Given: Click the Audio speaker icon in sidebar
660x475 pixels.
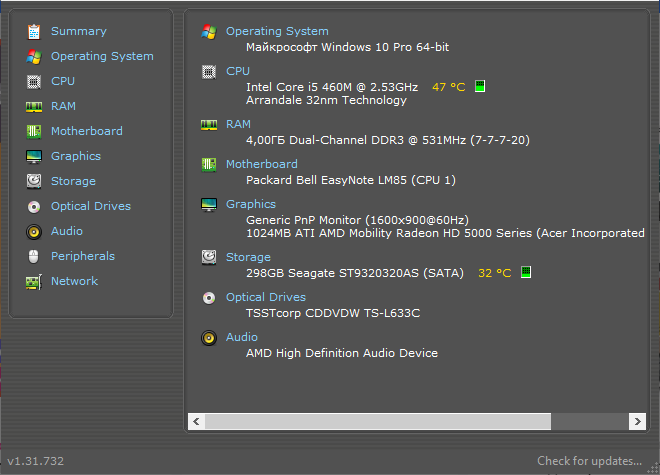Looking at the screenshot, I should (34, 232).
